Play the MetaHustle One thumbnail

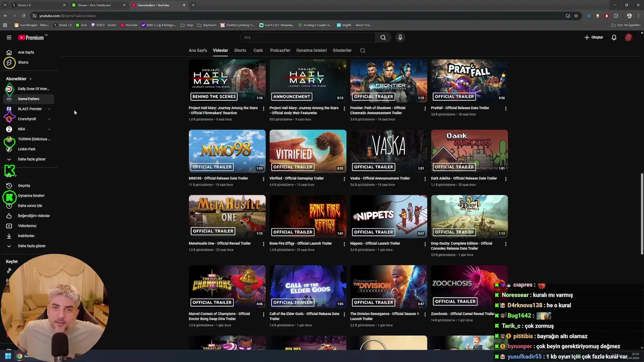[227, 216]
